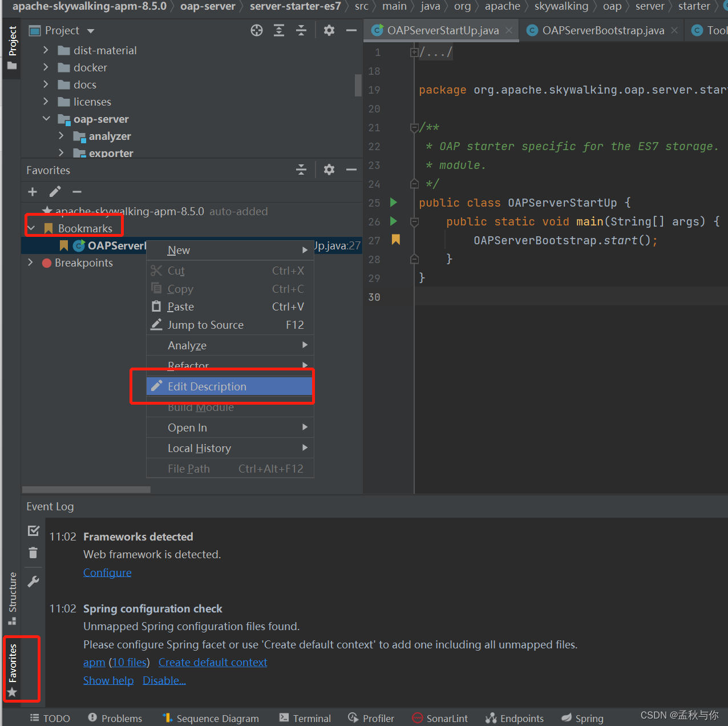728x726 pixels.
Task: Toggle mark all as read checkmark icon
Action: [33, 531]
